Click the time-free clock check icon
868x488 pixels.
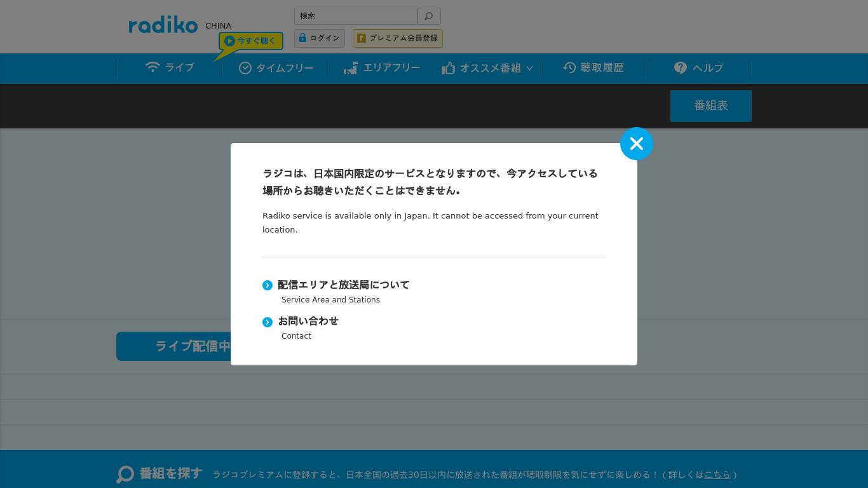[245, 68]
